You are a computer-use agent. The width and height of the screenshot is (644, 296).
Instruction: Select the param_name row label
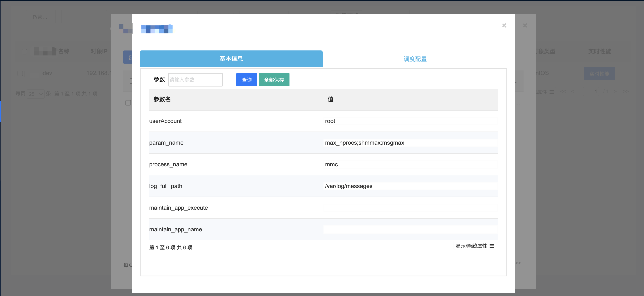tap(166, 143)
